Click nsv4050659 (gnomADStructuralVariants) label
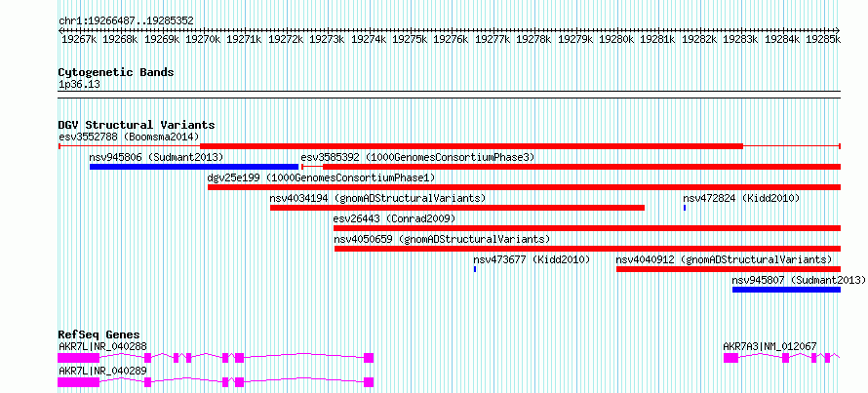868x393 pixels. point(443,239)
